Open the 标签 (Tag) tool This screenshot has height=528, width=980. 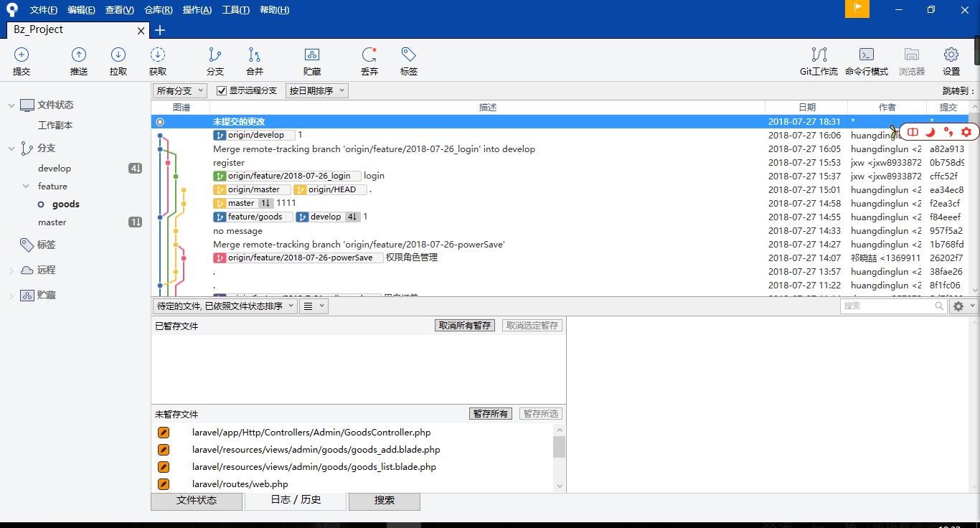click(408, 60)
